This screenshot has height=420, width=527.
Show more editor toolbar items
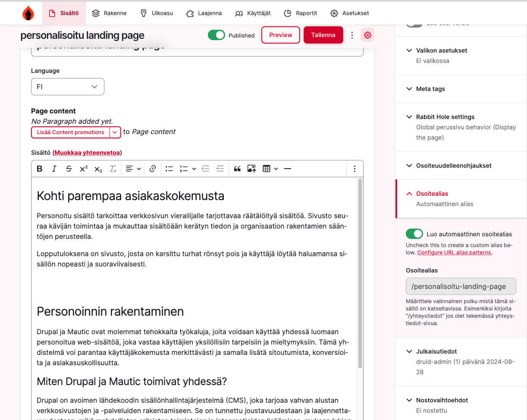pyautogui.click(x=354, y=169)
